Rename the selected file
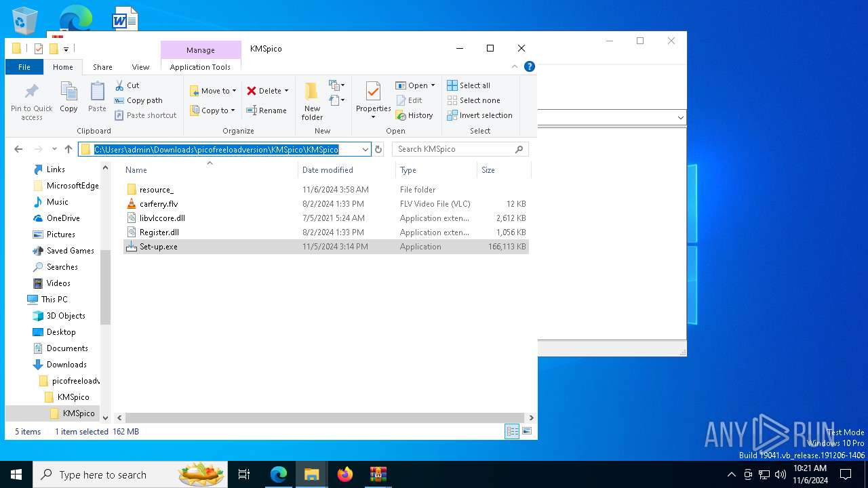868x488 pixels. click(267, 110)
